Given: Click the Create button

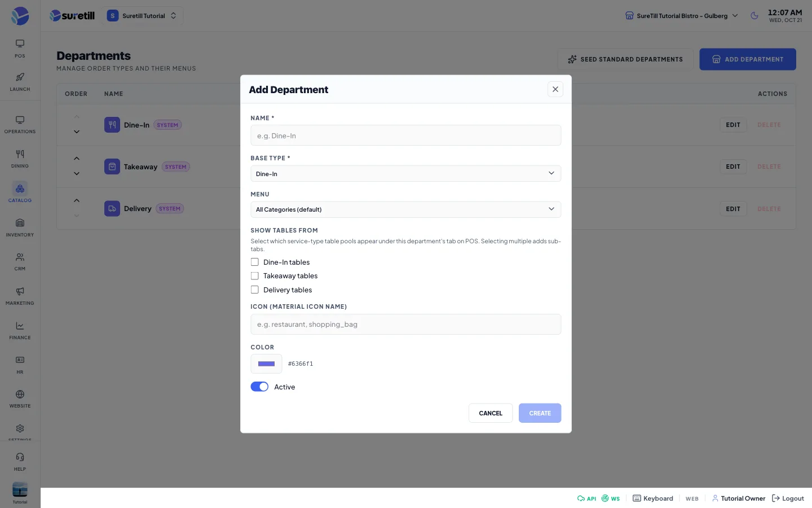Looking at the screenshot, I should point(540,413).
